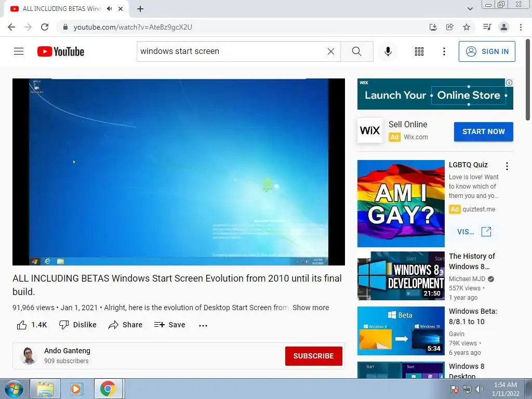532x399 pixels.
Task: Open Windows Beta 8/8.1 to 10 thumbnail
Action: (x=401, y=331)
